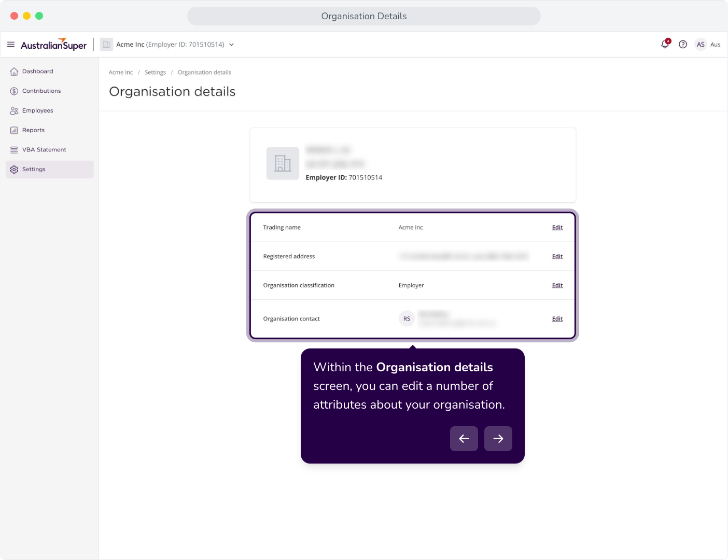Image resolution: width=728 pixels, height=560 pixels.
Task: Open the Aus user account menu
Action: coord(716,45)
